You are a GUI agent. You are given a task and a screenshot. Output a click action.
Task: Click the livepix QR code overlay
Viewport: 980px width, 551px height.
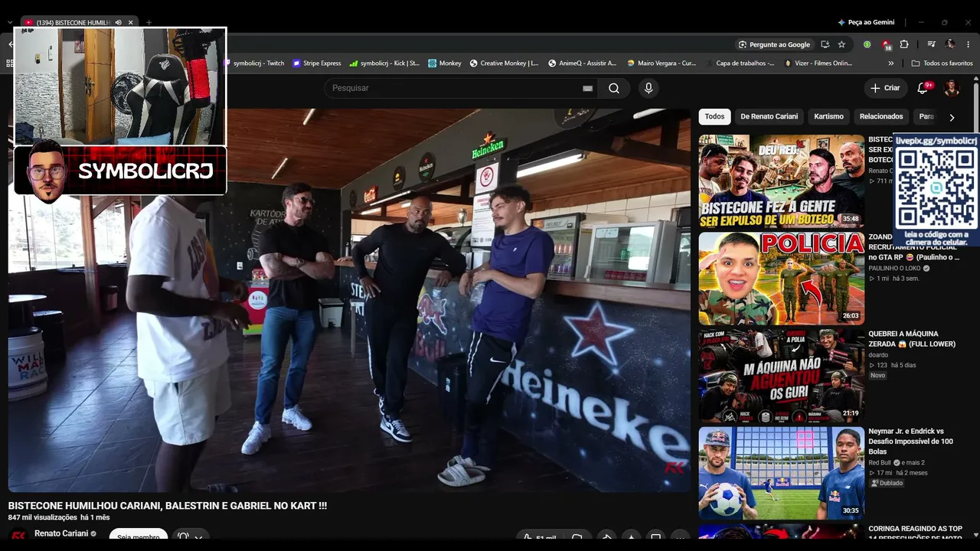click(936, 191)
